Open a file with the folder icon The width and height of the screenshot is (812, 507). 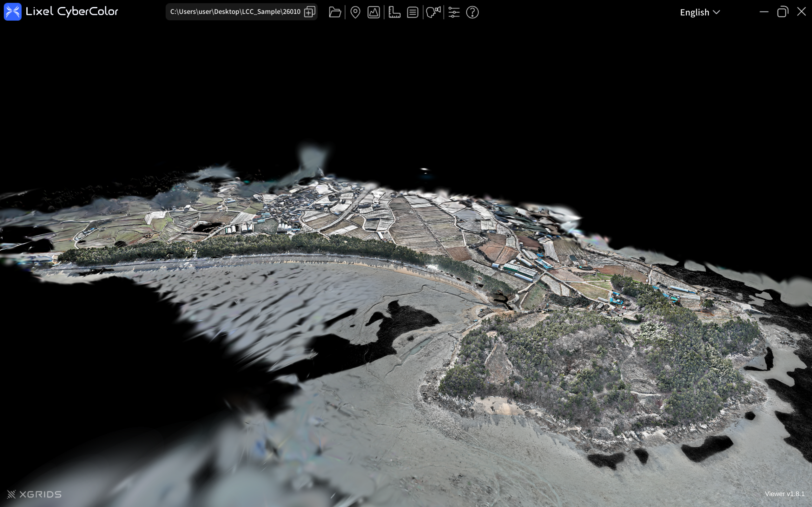[335, 12]
